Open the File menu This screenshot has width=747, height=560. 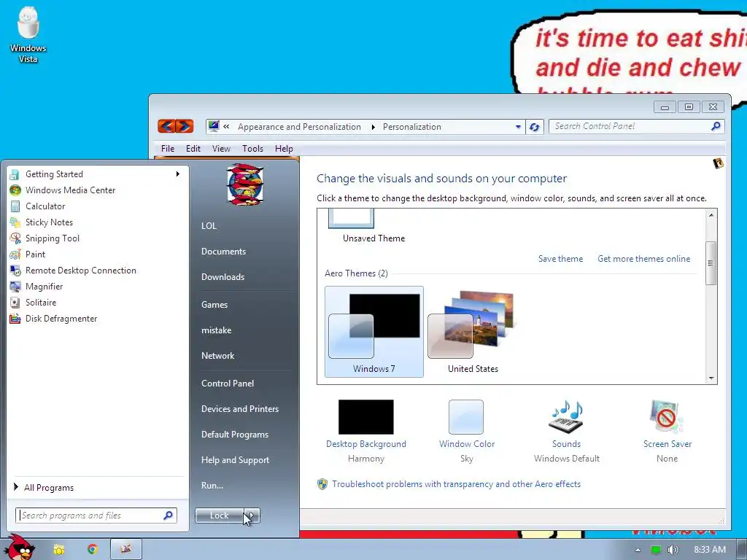[168, 149]
